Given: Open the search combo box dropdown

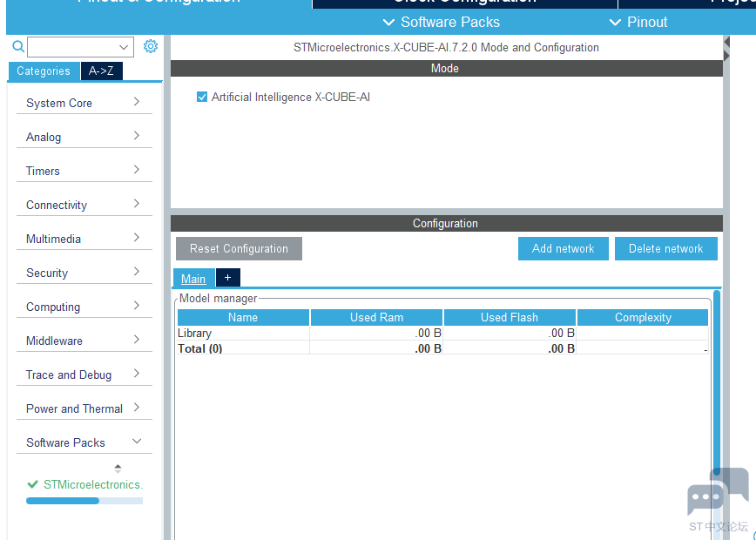Looking at the screenshot, I should (124, 47).
